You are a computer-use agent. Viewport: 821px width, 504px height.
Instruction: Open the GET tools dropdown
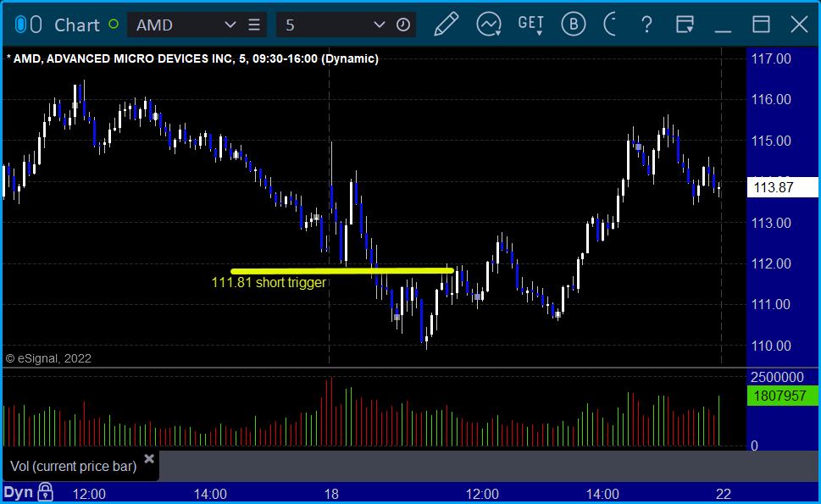coord(531,25)
